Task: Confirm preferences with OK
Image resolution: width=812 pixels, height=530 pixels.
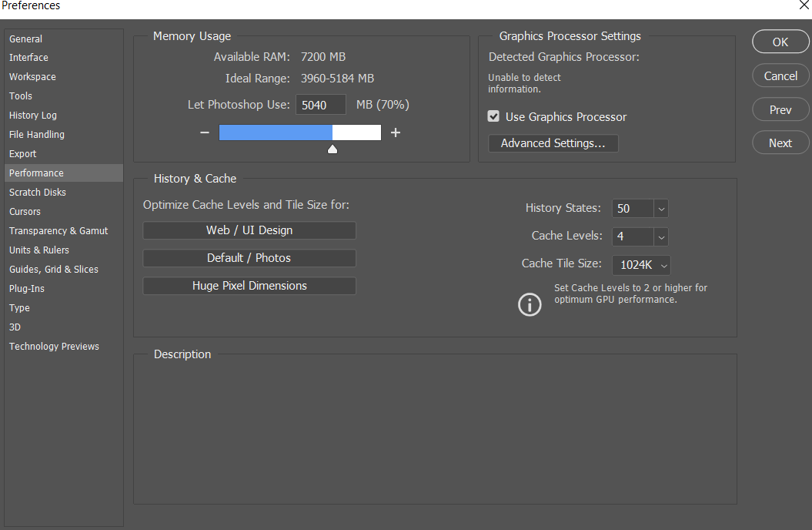Action: [780, 42]
